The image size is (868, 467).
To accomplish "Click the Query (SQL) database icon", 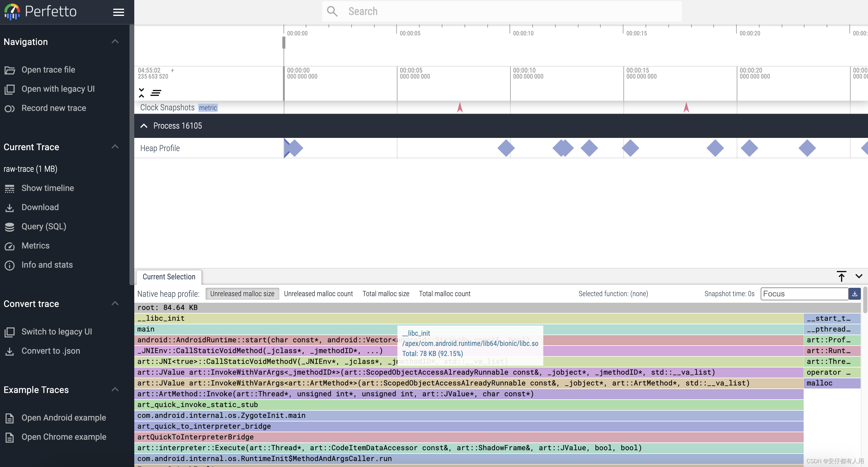I will 9,227.
